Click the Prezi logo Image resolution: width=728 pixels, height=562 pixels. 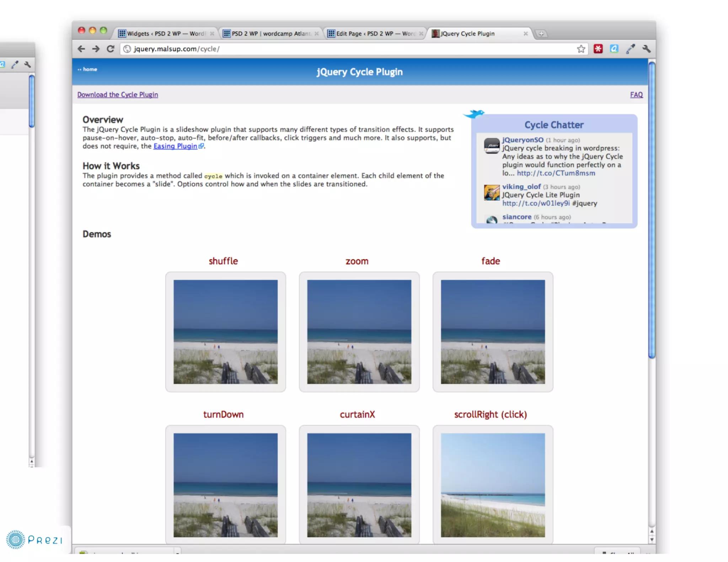(x=34, y=540)
